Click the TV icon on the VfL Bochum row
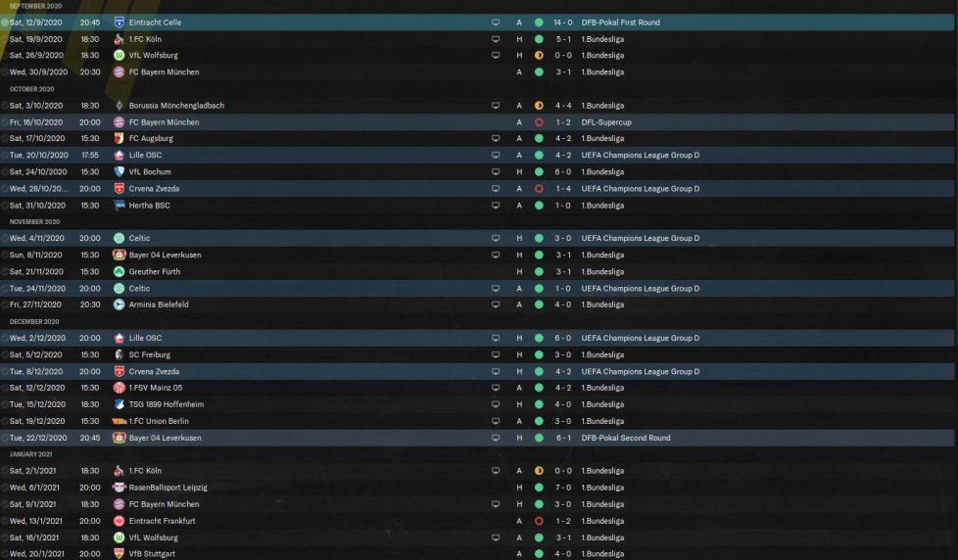958x560 pixels. pos(496,171)
